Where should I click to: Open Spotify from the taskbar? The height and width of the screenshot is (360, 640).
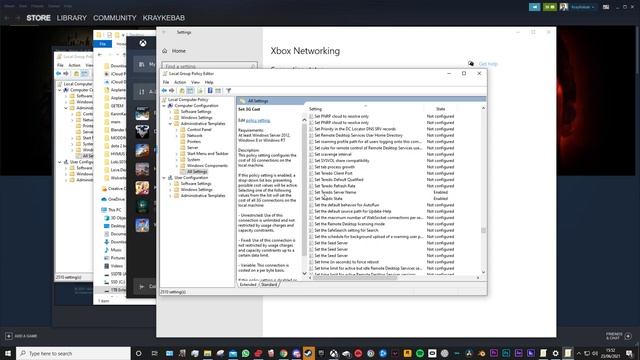[420, 353]
